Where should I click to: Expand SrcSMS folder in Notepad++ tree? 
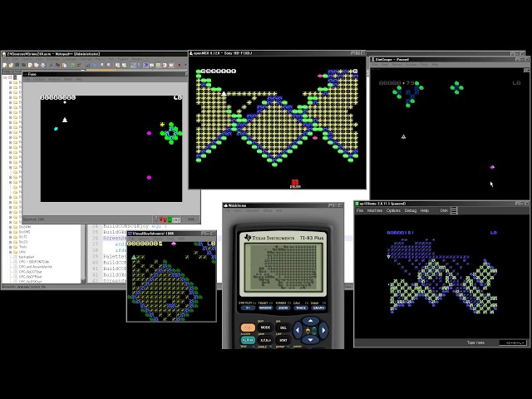(x=10, y=232)
